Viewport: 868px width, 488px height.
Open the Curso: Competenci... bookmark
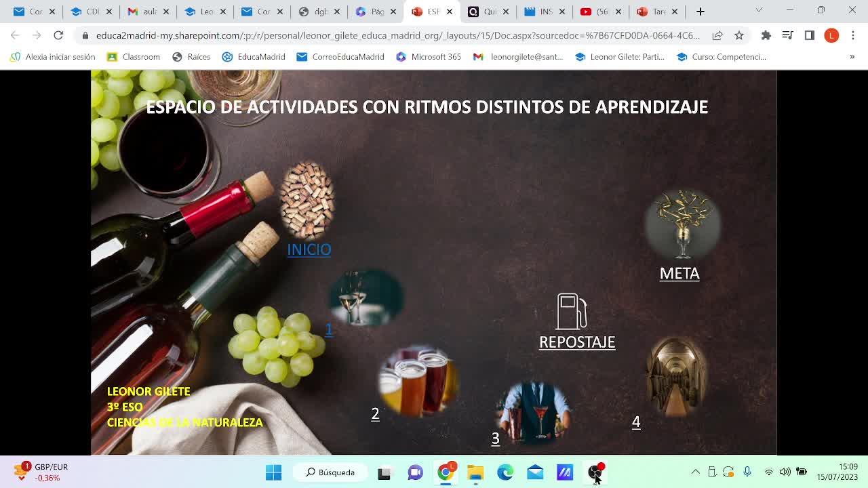[722, 57]
